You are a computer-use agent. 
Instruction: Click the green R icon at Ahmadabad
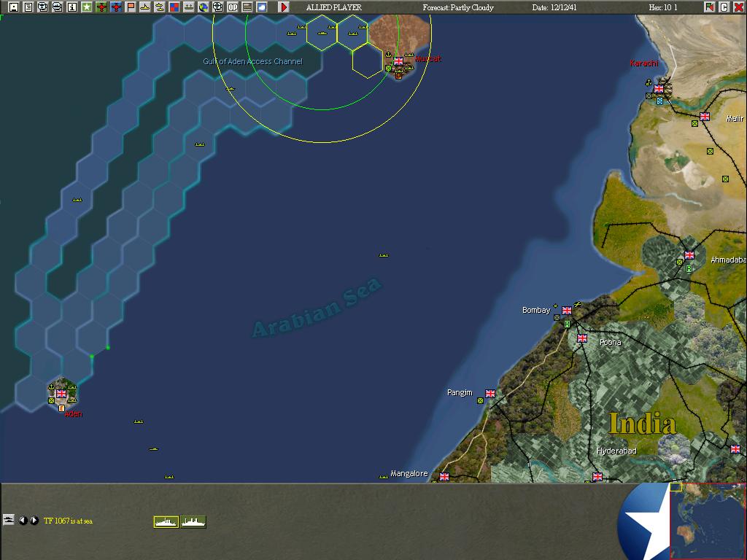click(x=689, y=268)
